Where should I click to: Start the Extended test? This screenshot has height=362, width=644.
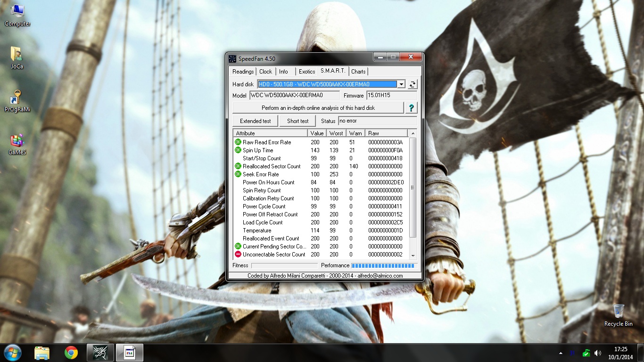[x=256, y=121]
